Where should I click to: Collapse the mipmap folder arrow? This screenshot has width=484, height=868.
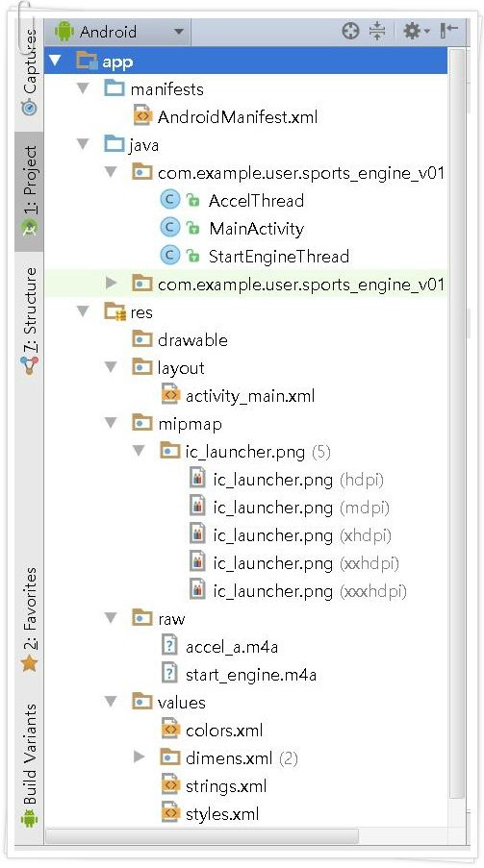click(x=112, y=423)
